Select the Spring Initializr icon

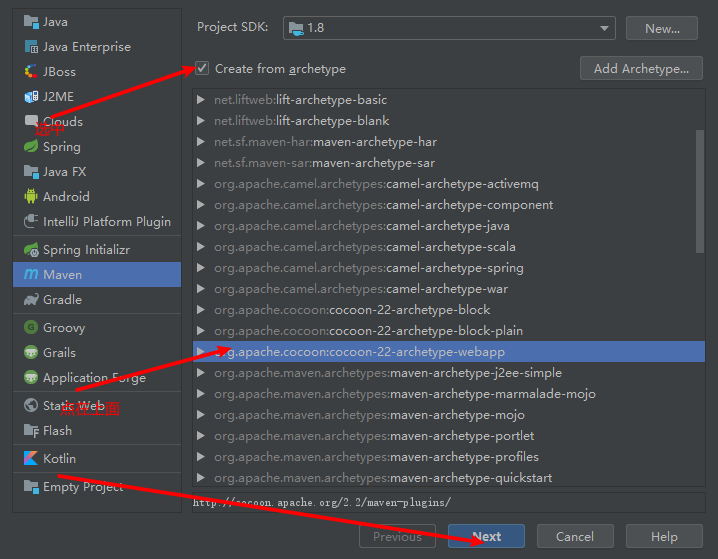point(31,250)
